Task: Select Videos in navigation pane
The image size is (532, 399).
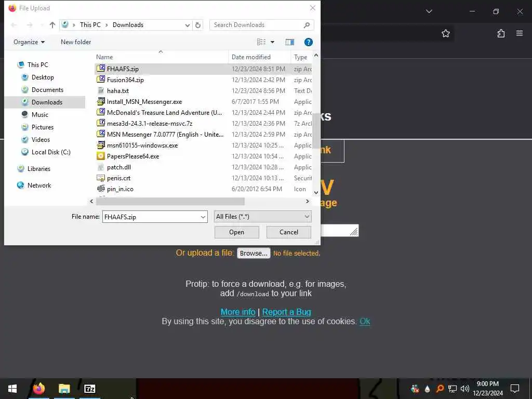Action: coord(41,140)
